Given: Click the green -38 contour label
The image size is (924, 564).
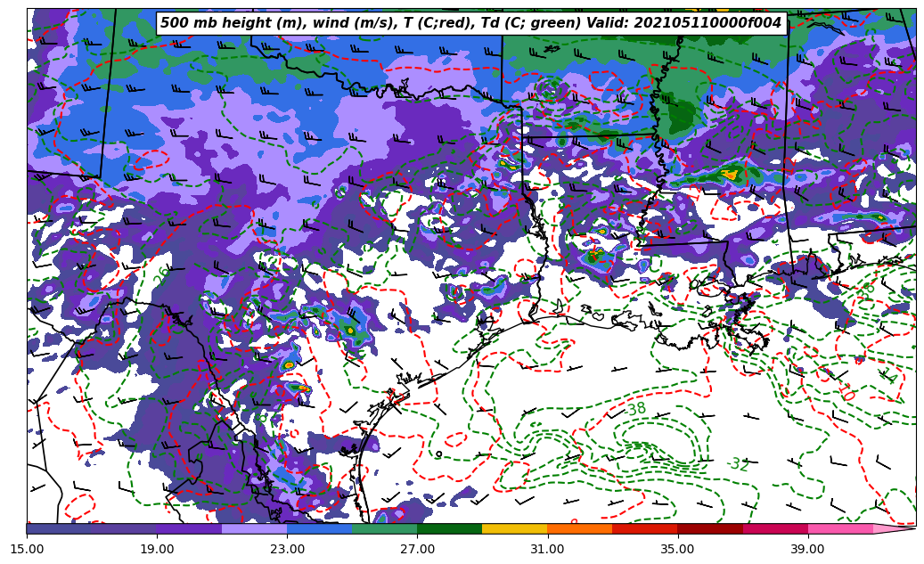Looking at the screenshot, I should (634, 410).
